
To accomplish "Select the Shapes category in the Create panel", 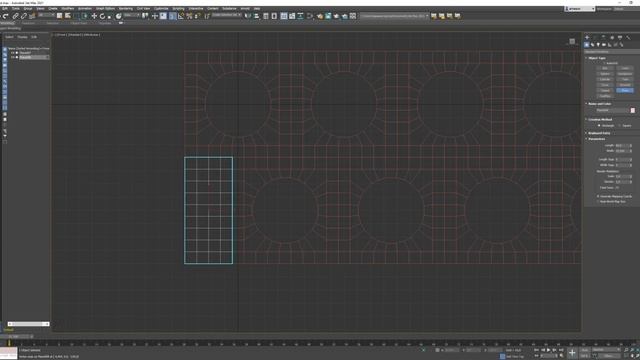I will coord(592,44).
